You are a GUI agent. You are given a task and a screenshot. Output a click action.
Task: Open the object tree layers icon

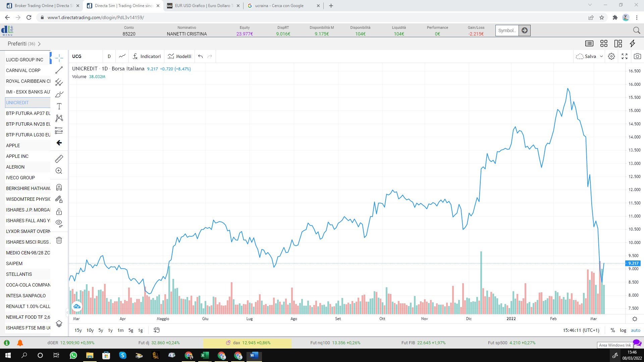point(59,323)
